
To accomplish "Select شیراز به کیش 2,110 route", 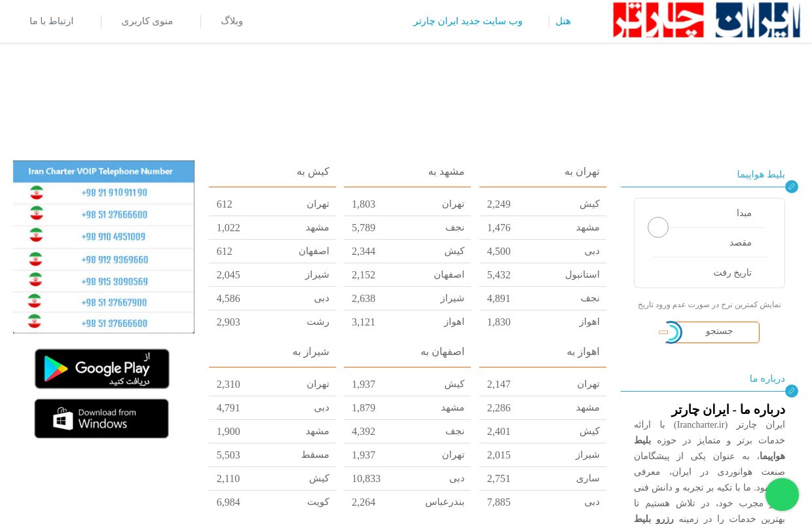I will 272,479.
